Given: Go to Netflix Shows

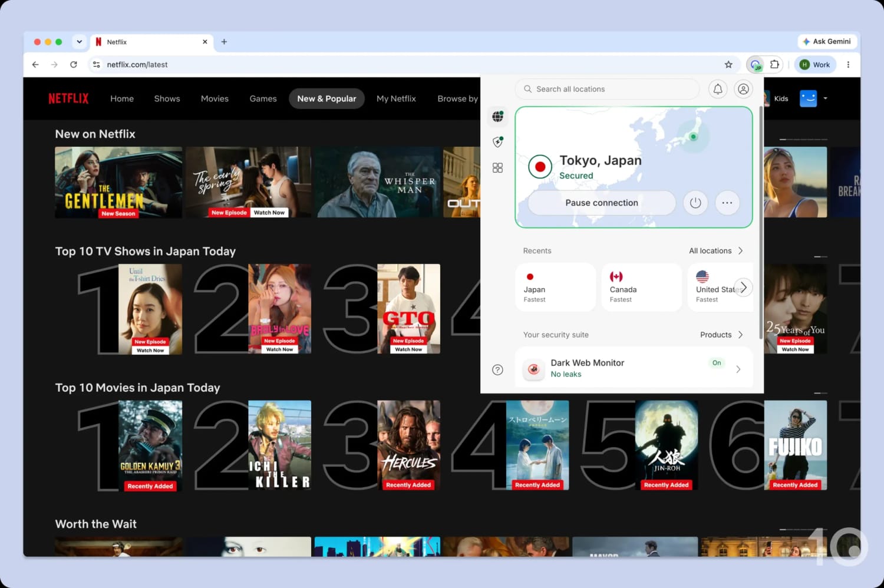Looking at the screenshot, I should 167,98.
